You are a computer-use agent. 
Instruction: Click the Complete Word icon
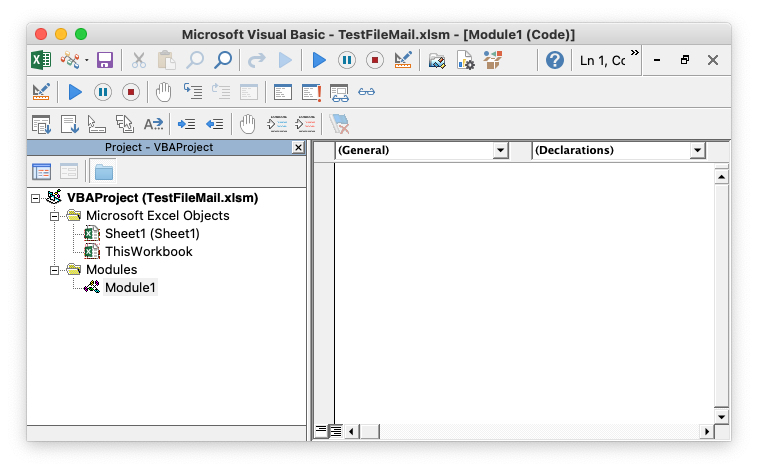(x=153, y=124)
